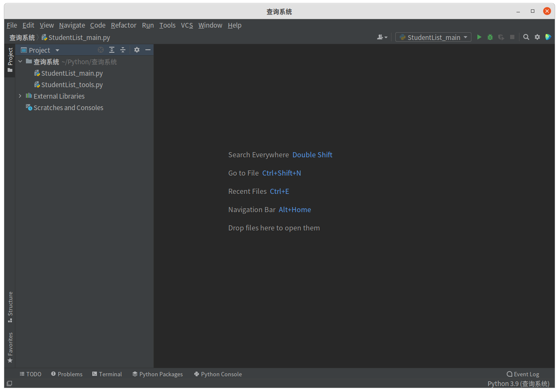This screenshot has height=392, width=559.
Task: Minimize the PyCharm window
Action: click(518, 11)
